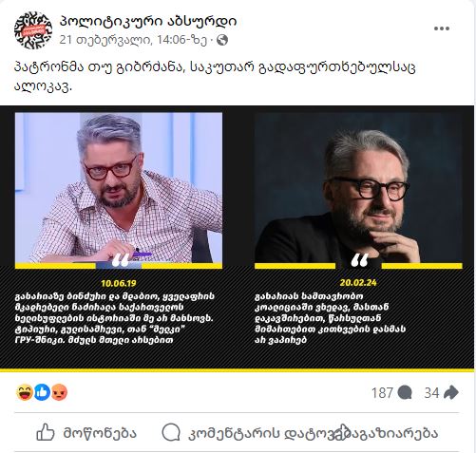
Task: Click the thumbs-up icon in მოწონება
Action: pyautogui.click(x=46, y=432)
